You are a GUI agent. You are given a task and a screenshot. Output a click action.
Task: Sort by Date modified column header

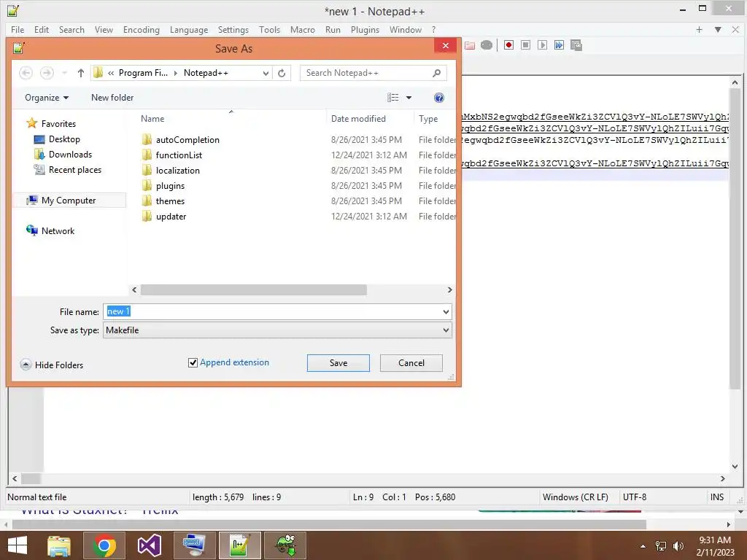[x=358, y=119]
